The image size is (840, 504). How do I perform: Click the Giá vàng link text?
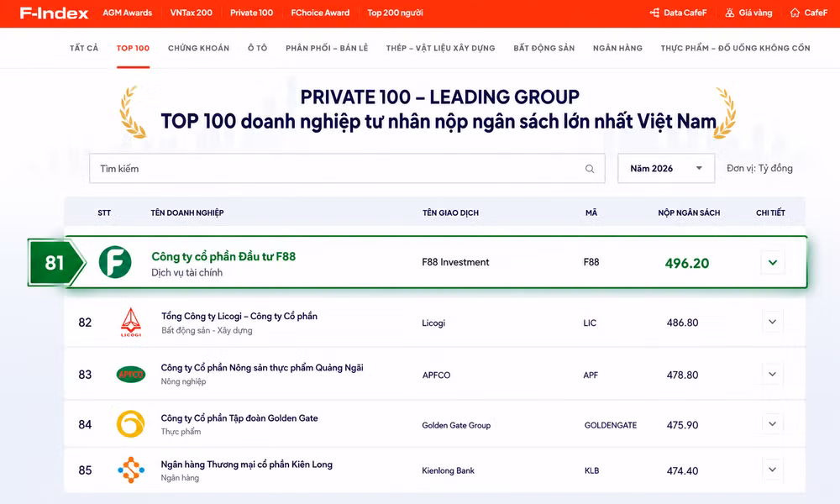point(755,13)
